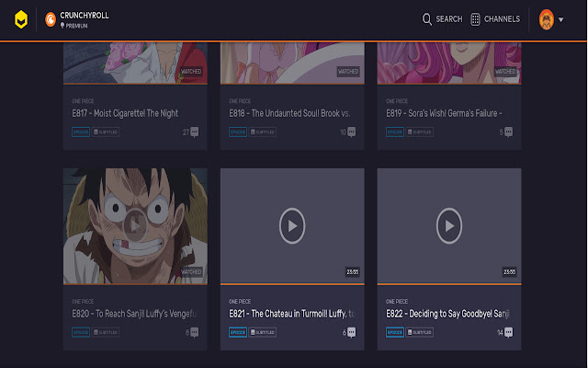Click title E822 - Deciding to Say Goodbye!
The image size is (588, 368).
[x=447, y=314]
